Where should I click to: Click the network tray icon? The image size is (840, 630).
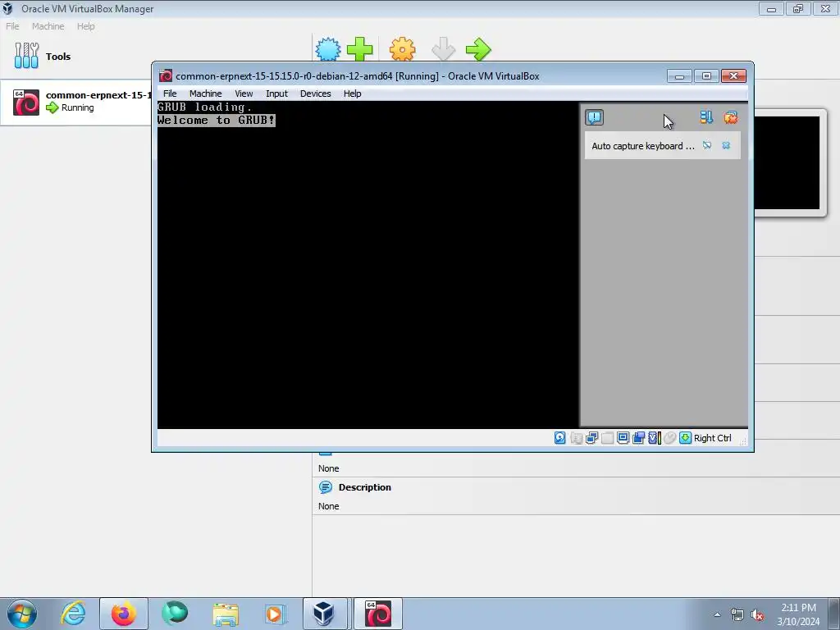coord(737,615)
